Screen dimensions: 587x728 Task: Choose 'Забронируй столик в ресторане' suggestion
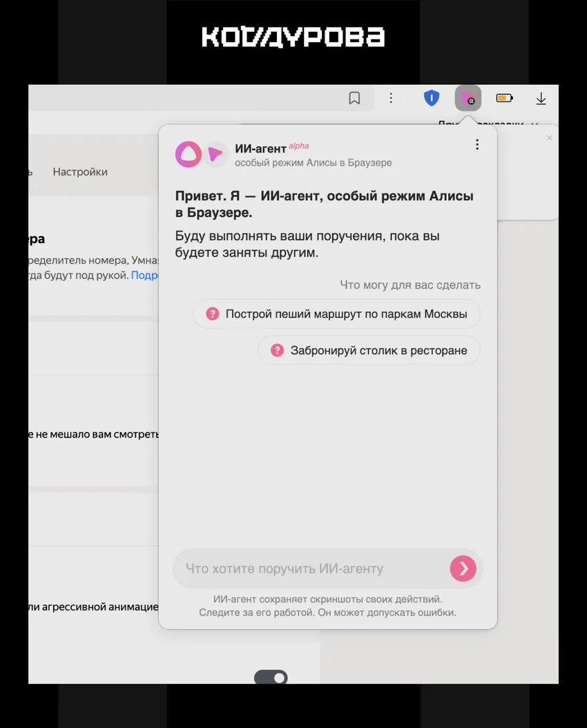tap(369, 351)
